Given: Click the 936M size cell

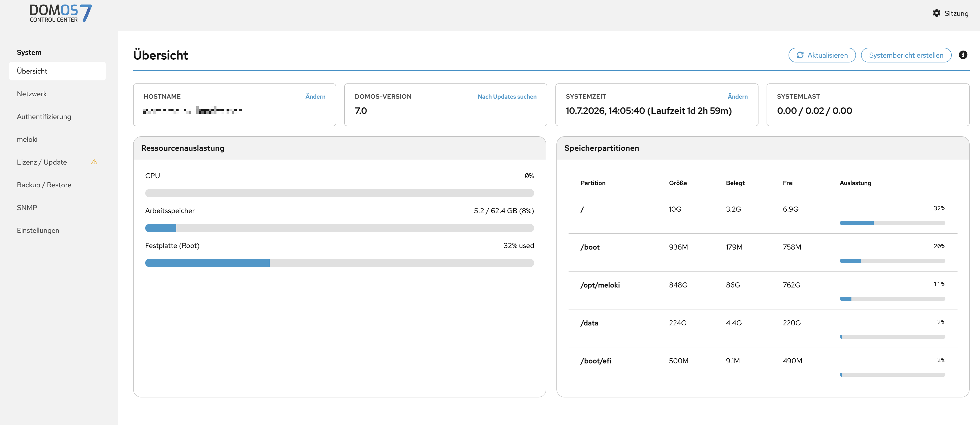Looking at the screenshot, I should pos(678,247).
